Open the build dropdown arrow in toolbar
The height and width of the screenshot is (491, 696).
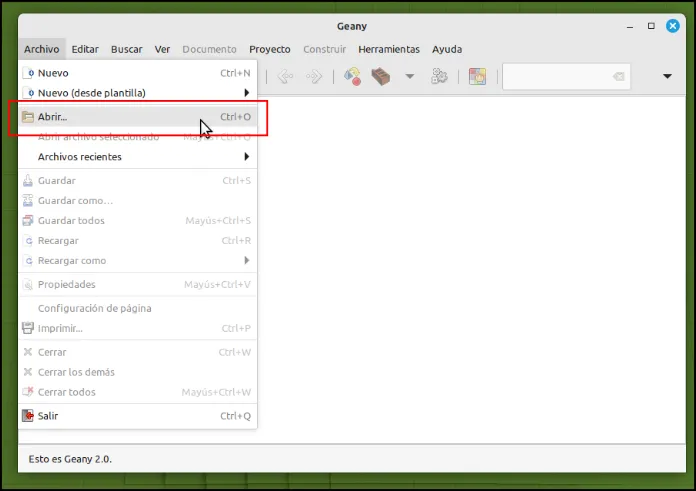(410, 76)
